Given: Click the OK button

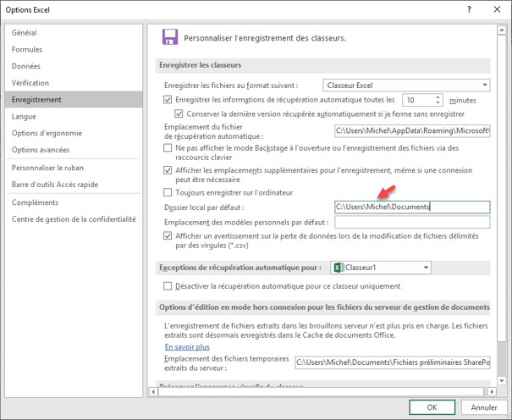Looking at the screenshot, I should 432,406.
